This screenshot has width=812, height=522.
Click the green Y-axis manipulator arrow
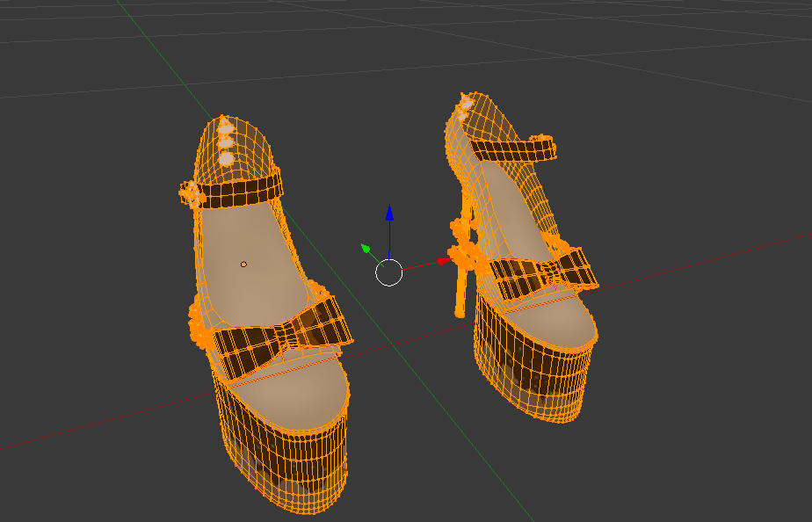click(366, 249)
